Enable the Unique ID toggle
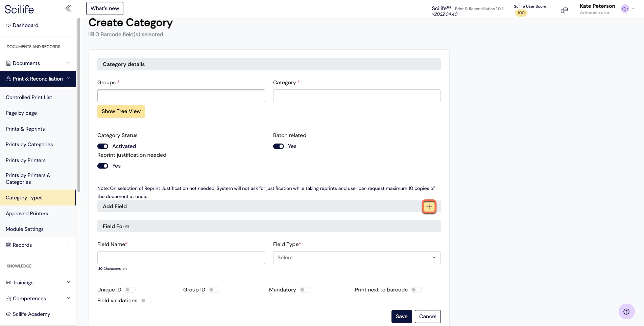The image size is (644, 326). click(130, 290)
